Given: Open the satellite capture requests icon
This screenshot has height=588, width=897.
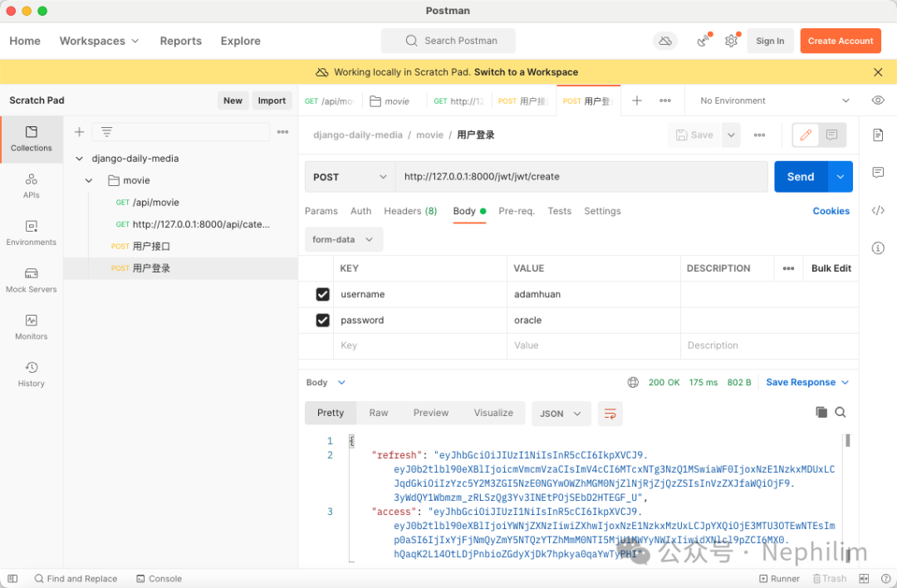Looking at the screenshot, I should [x=703, y=41].
